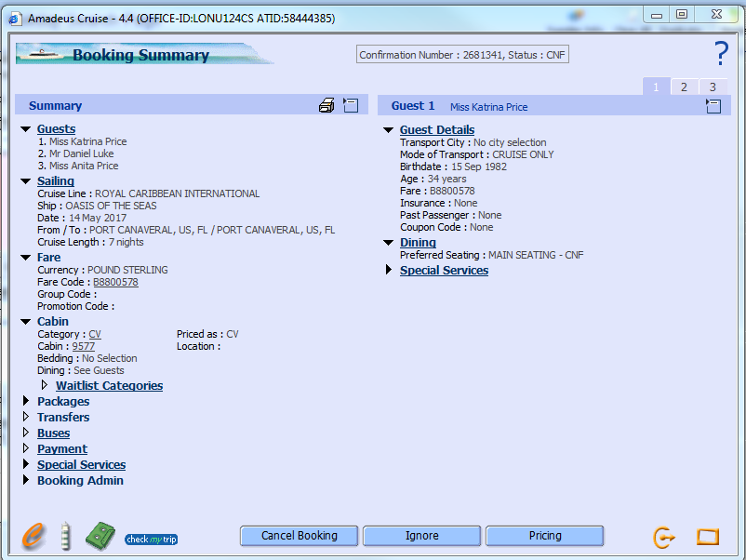
Task: Click the Booking Summary banner
Action: 144,54
